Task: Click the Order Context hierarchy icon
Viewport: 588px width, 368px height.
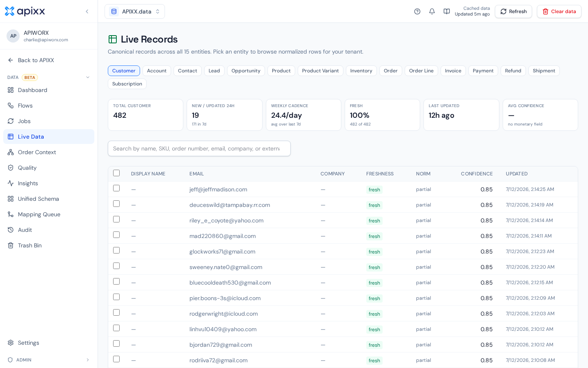Action: tap(11, 152)
